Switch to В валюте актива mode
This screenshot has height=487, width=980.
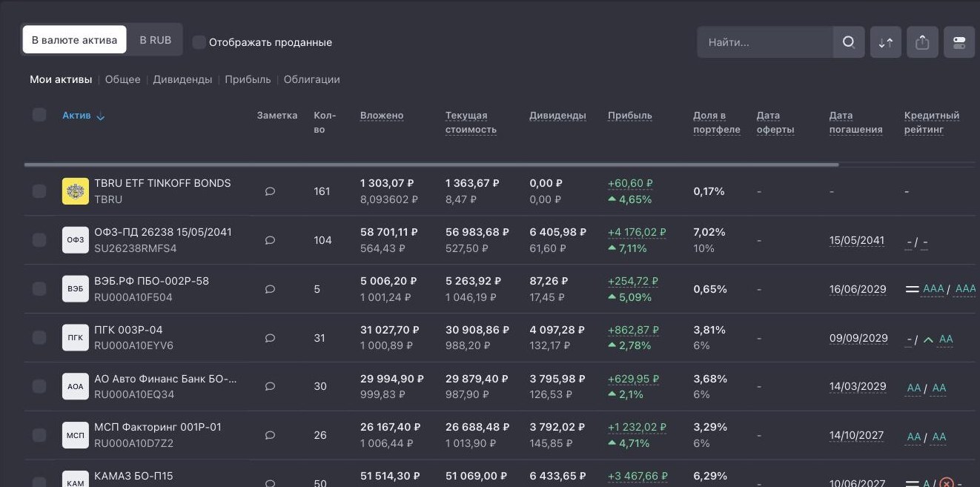[x=74, y=40]
